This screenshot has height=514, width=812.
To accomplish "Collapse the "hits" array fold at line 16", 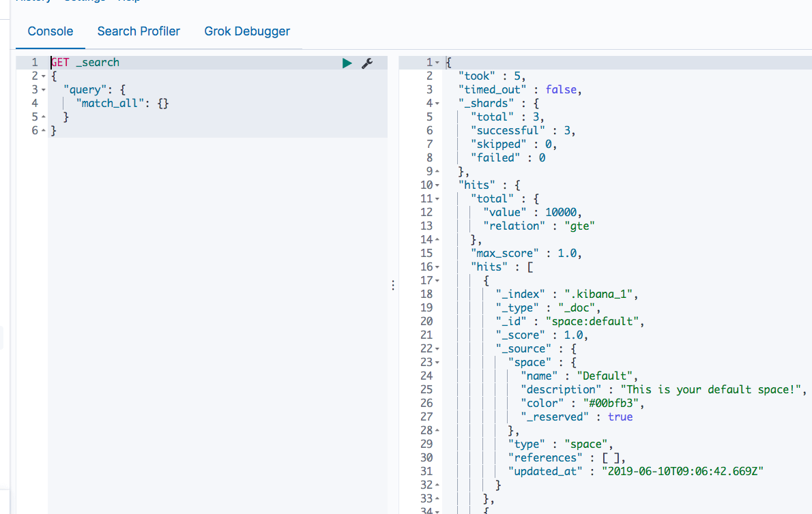I will pos(437,267).
